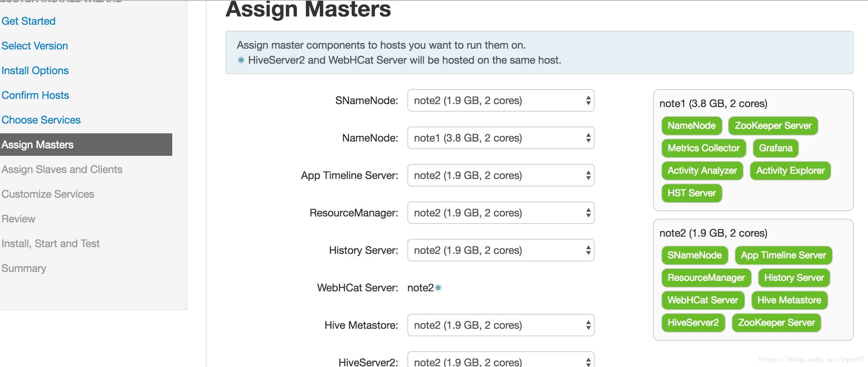Click the asterisk icon in info banner

(241, 60)
